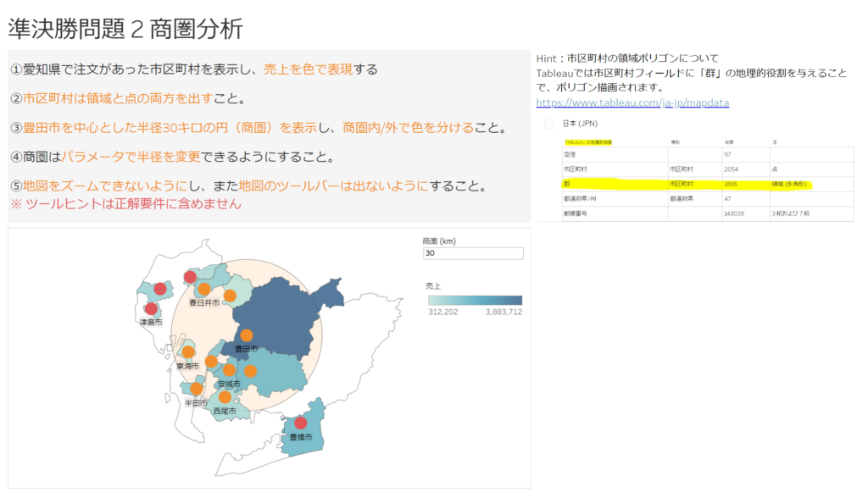Select the orange dot above 半田市 label
The width and height of the screenshot is (868, 498).
click(196, 389)
